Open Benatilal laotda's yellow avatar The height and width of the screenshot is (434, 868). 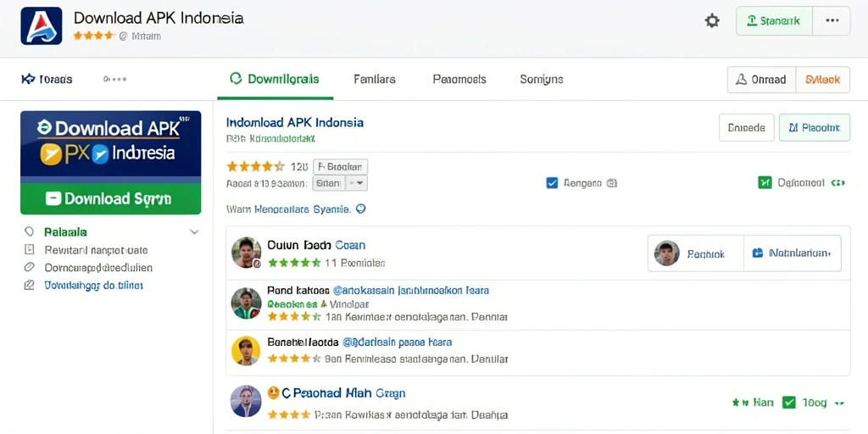[x=246, y=351]
